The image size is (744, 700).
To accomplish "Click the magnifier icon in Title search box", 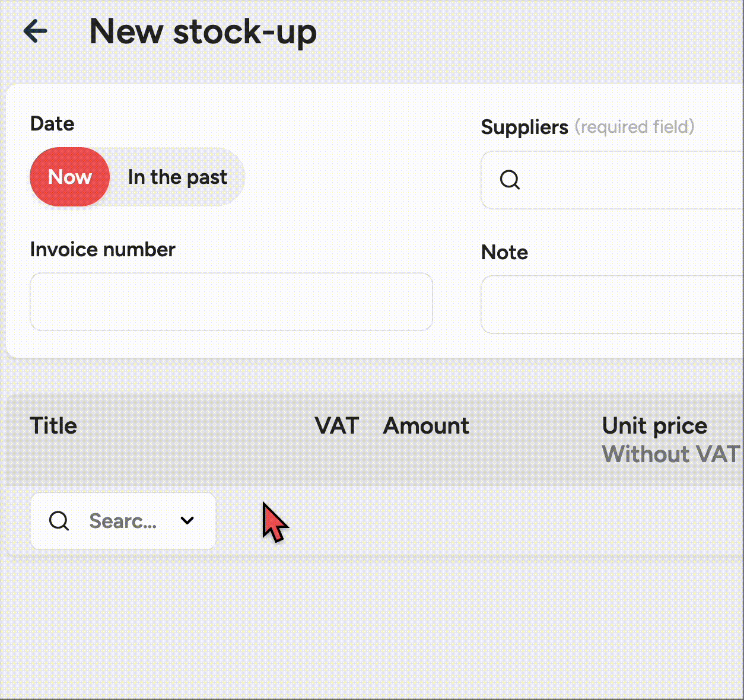I will [59, 521].
